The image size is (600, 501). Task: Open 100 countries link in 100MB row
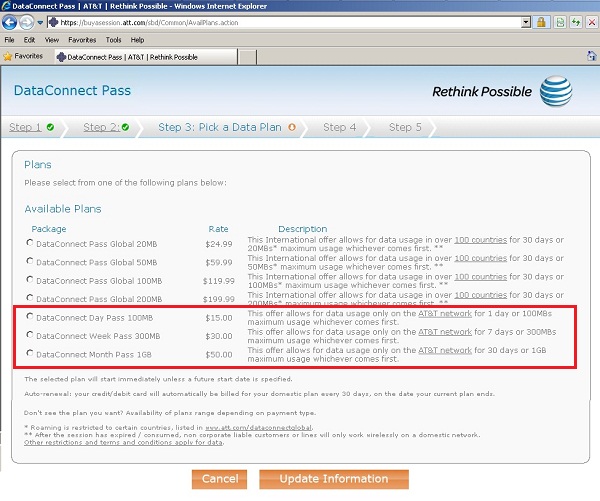click(x=480, y=277)
